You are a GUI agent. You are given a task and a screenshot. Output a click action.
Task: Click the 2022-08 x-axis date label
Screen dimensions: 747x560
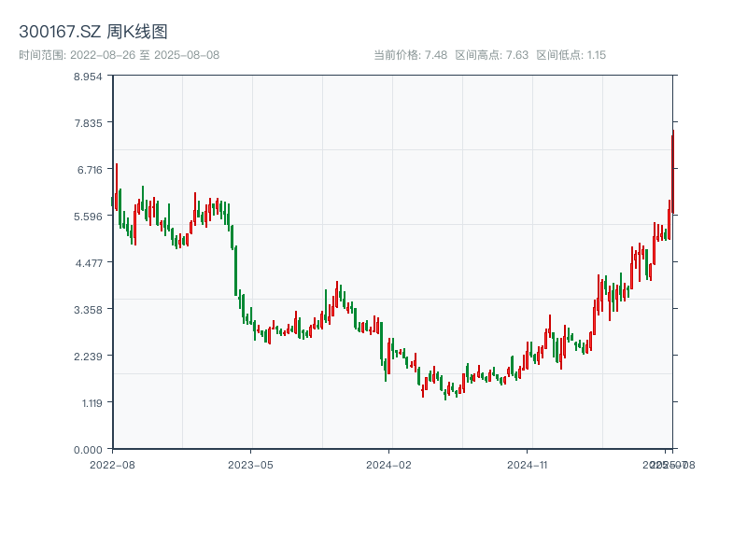coord(112,463)
